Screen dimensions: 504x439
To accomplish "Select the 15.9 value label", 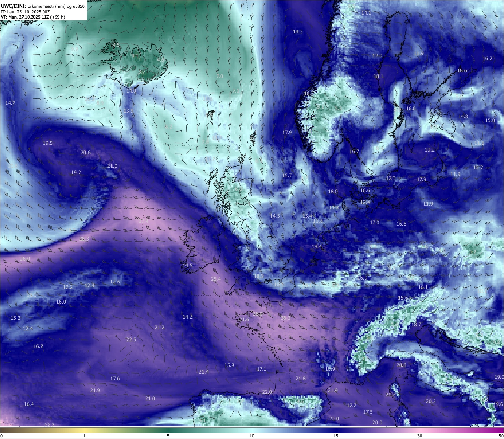I will pyautogui.click(x=229, y=365).
